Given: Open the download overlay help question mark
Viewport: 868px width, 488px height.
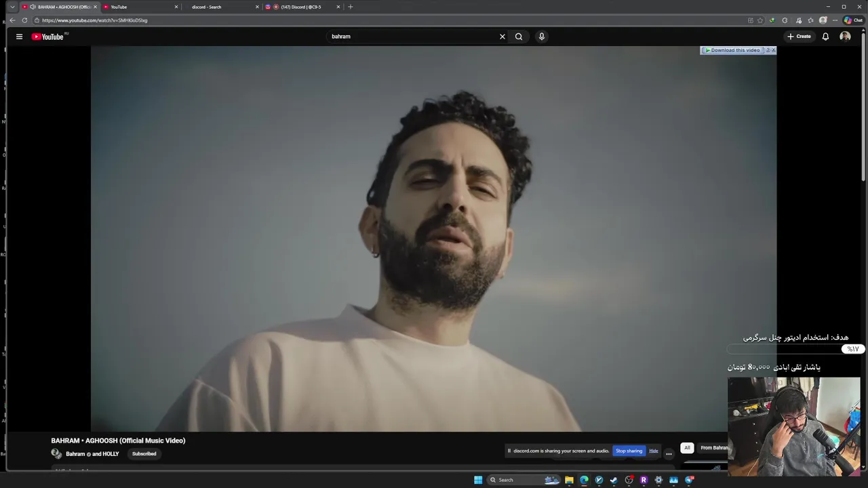Looking at the screenshot, I should 768,50.
